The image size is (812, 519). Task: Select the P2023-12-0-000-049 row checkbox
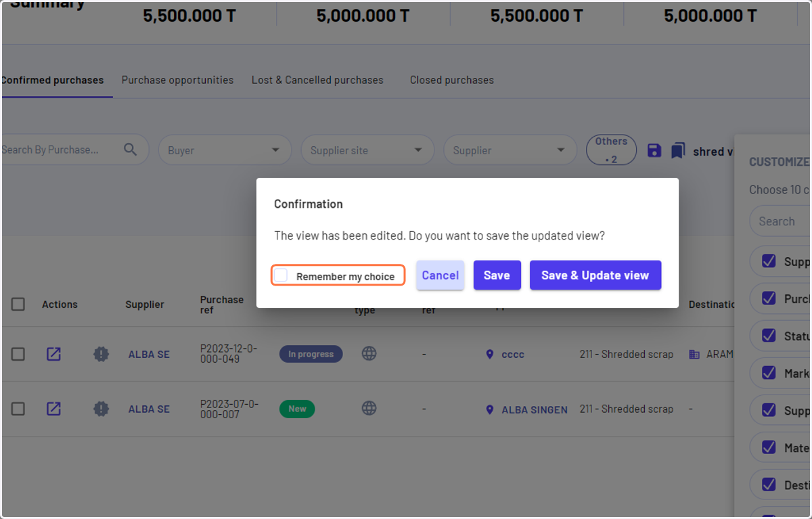(x=18, y=354)
